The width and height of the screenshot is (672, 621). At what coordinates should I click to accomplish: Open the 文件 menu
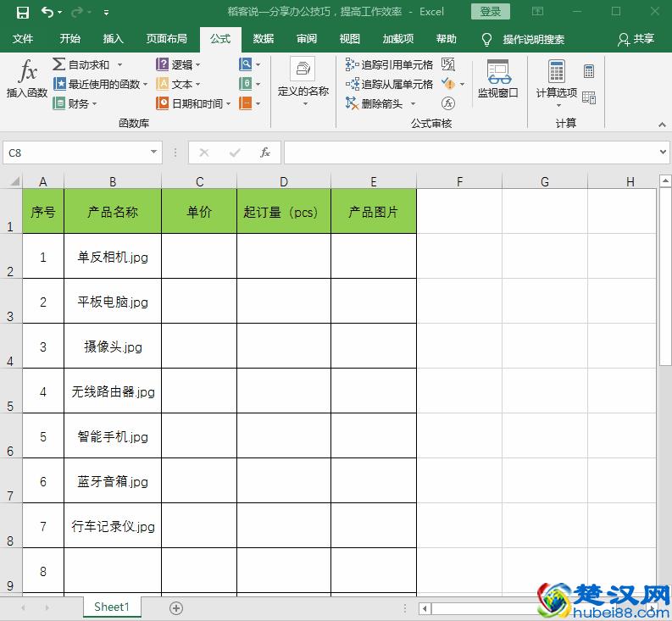(23, 39)
